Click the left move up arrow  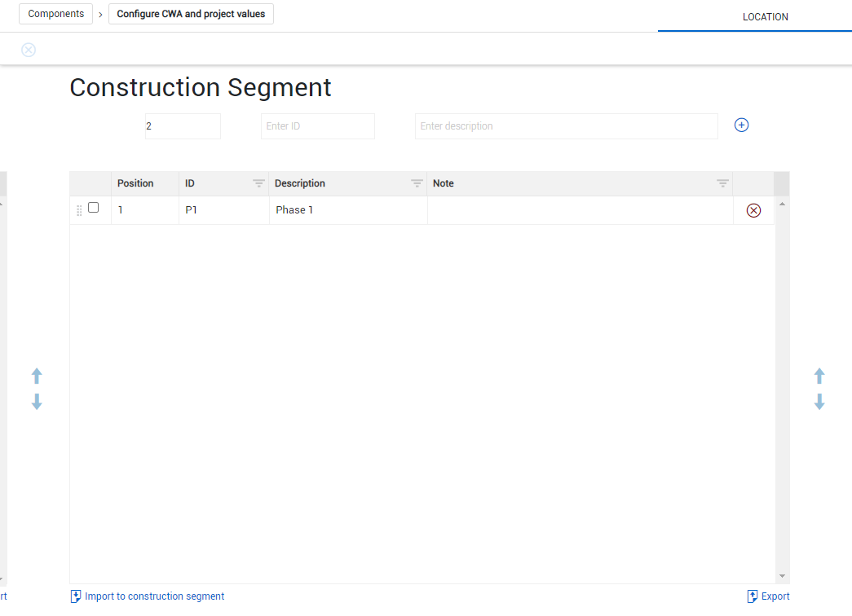tap(37, 376)
